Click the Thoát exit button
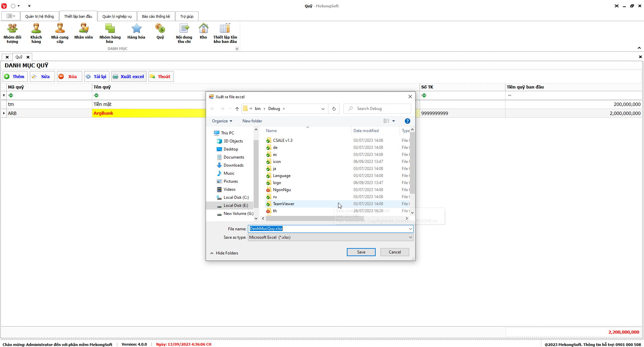 pyautogui.click(x=161, y=76)
